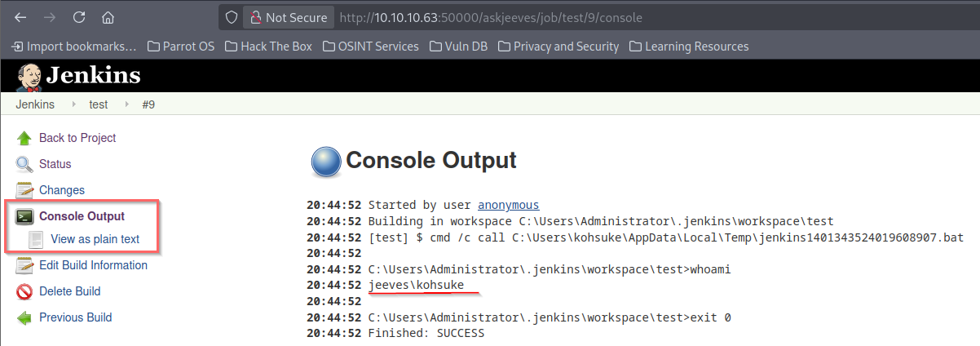980x346 pixels.
Task: Open the Vuln DB bookmark folder
Action: [460, 47]
